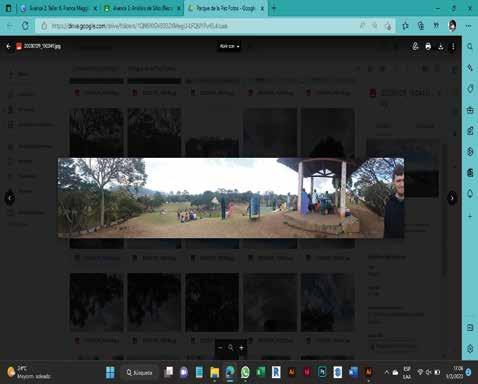Click the panorama photo preview
This screenshot has width=478, height=384.
pyautogui.click(x=231, y=198)
